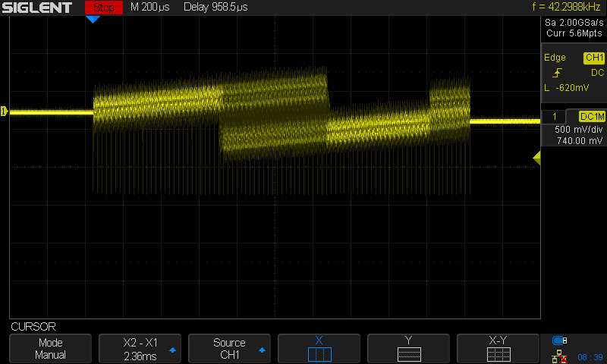Click the SIGLENT logo
This screenshot has height=364, width=607.
pos(36,8)
